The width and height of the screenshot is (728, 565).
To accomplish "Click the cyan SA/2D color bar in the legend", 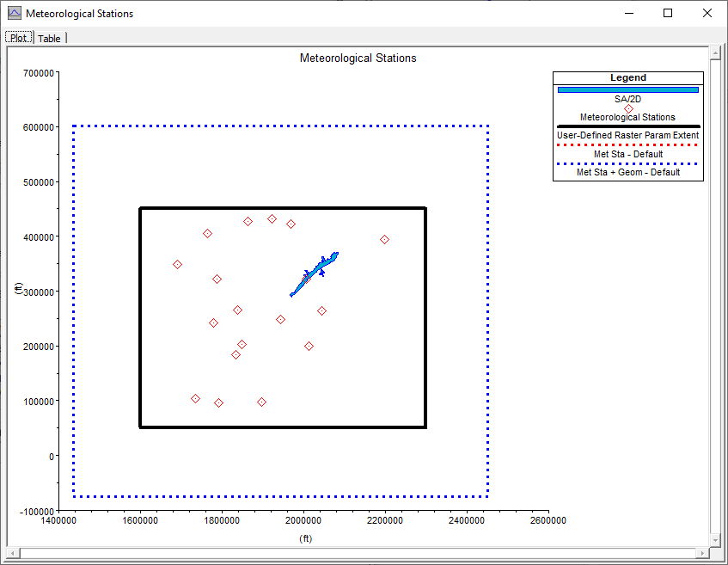I will point(628,89).
